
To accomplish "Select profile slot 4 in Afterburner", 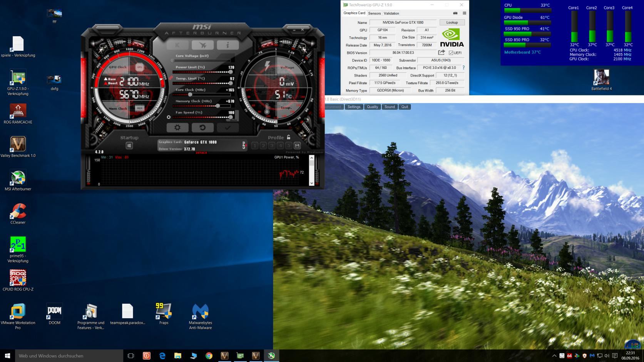I will (280, 145).
